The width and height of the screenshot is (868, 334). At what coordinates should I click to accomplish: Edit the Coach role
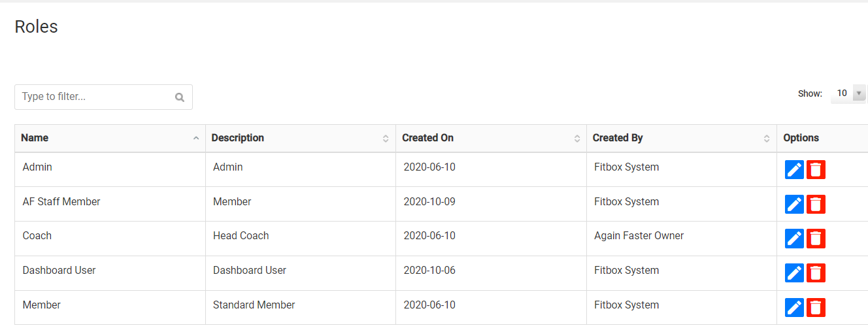point(794,239)
